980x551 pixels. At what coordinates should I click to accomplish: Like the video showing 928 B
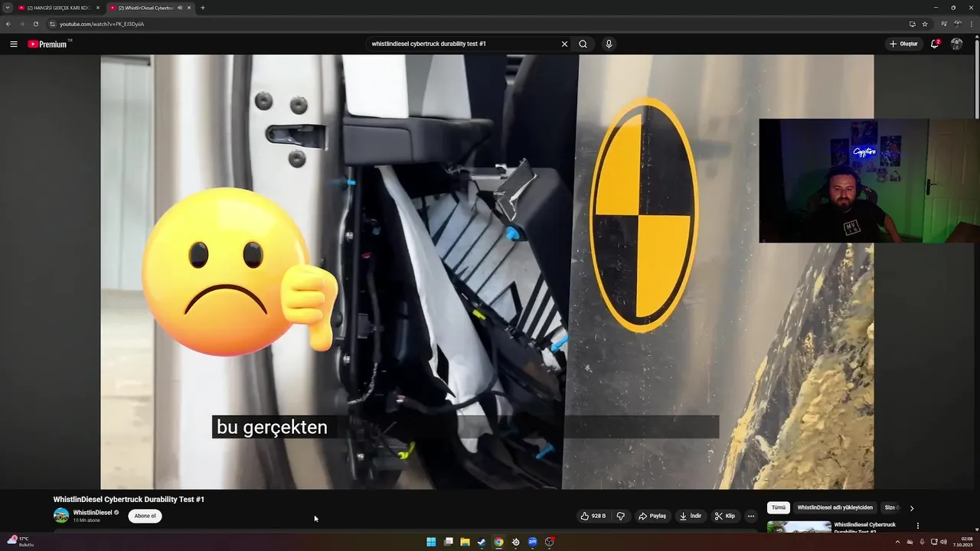tap(593, 516)
